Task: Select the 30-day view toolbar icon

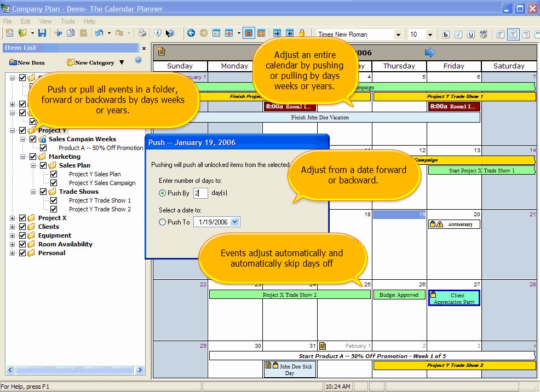Action: 249,33
